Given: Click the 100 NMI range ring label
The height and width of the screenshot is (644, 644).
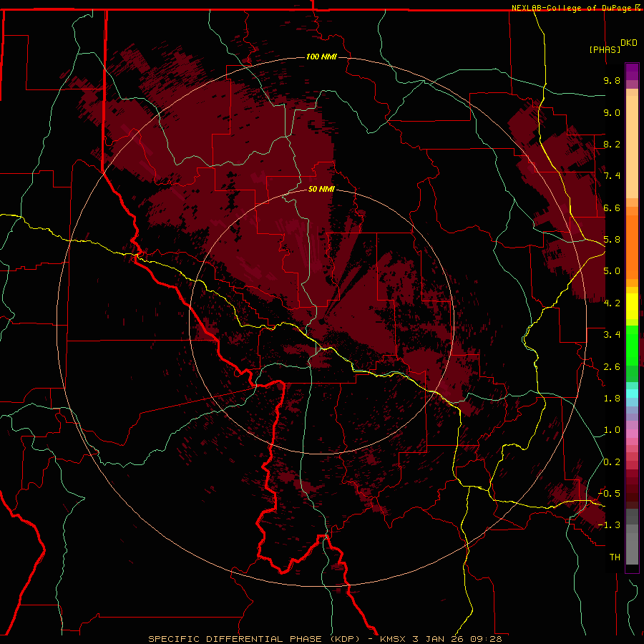Looking at the screenshot, I should click(x=321, y=57).
